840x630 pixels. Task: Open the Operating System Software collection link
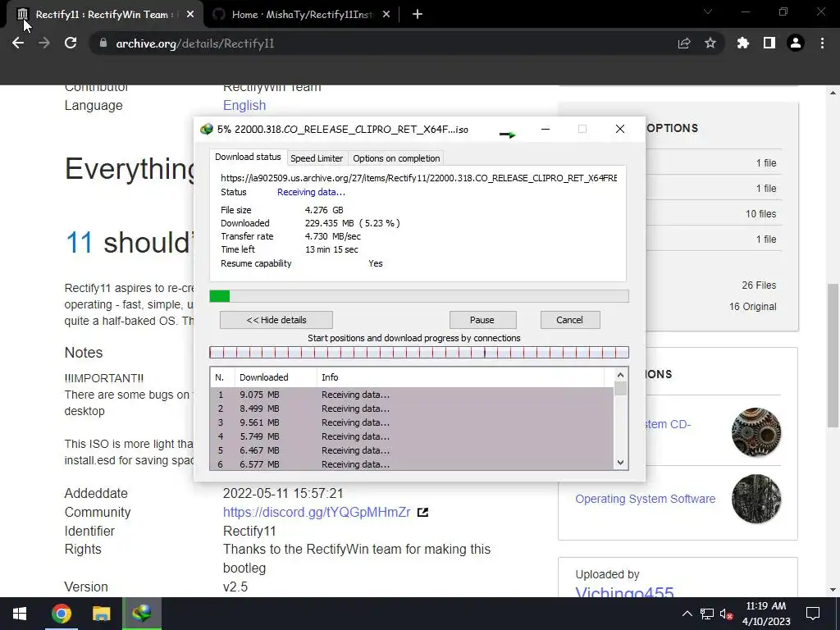(645, 499)
